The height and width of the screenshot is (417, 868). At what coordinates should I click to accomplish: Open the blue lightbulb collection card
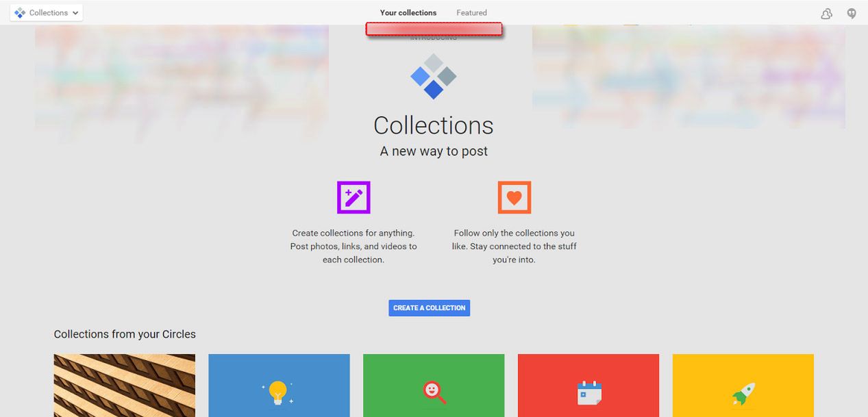279,386
